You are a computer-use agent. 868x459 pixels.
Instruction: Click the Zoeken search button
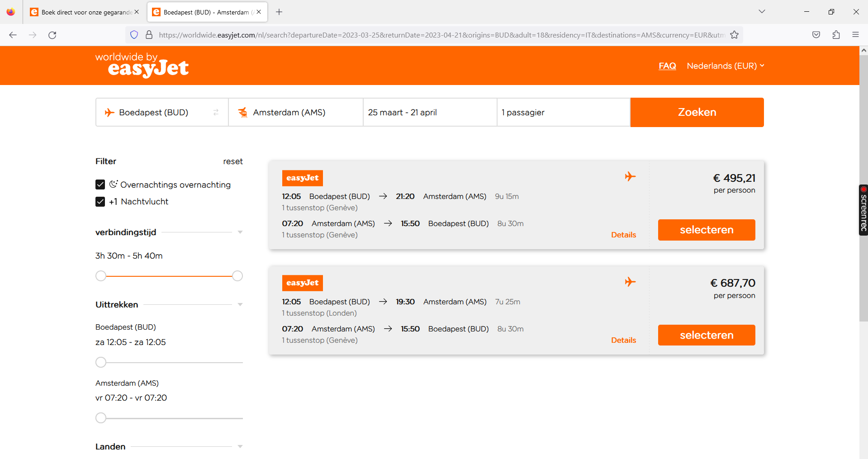point(697,112)
